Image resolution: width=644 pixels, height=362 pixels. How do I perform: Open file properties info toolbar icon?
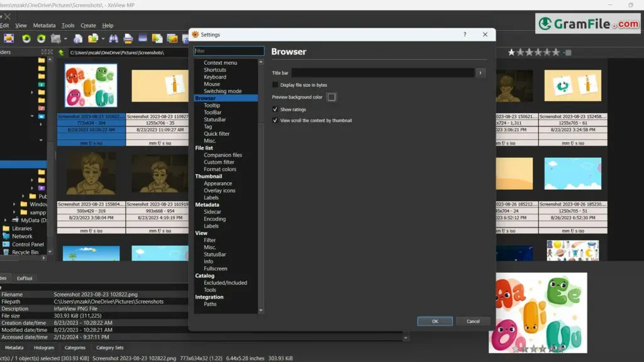[77, 38]
